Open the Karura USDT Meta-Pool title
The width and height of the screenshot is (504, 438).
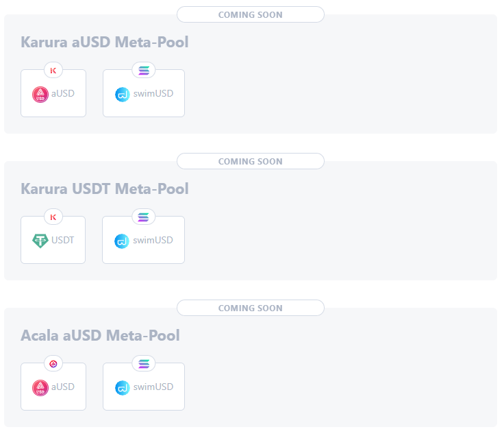105,189
